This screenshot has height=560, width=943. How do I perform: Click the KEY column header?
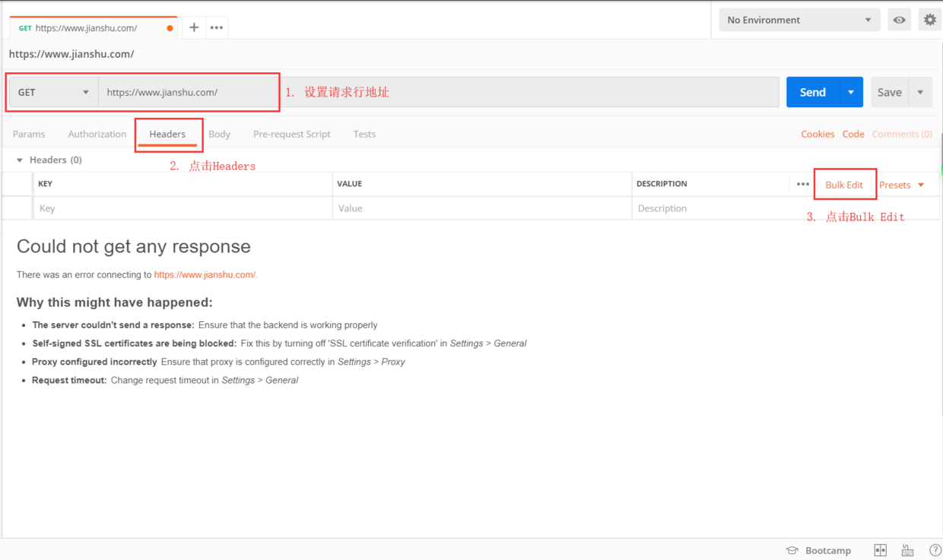(x=45, y=184)
